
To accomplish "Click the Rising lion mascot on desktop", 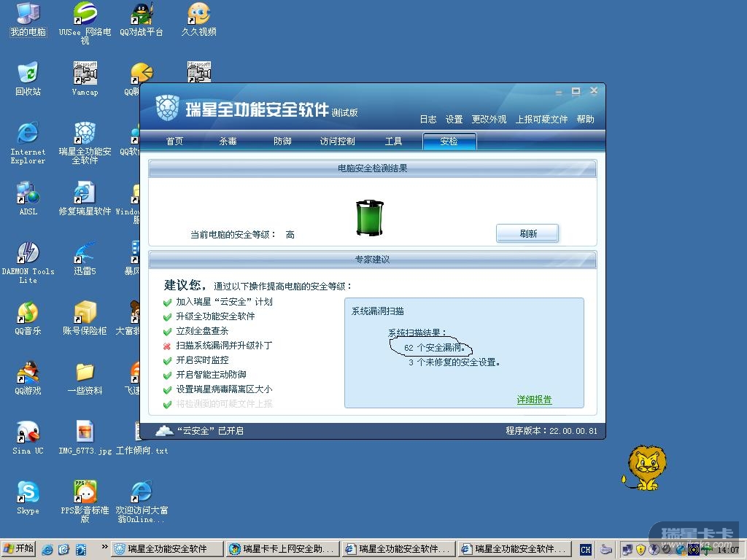I will [645, 468].
